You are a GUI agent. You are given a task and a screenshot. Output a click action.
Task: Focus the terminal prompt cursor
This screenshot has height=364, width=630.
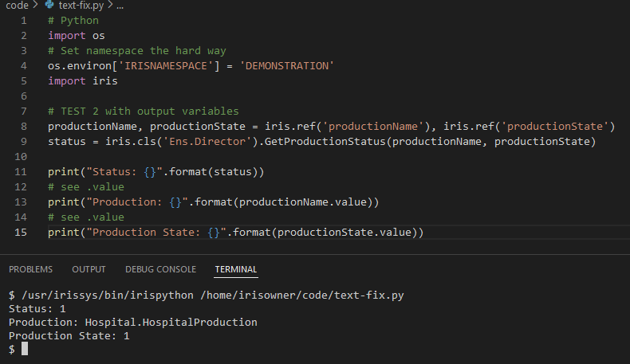[x=25, y=349]
